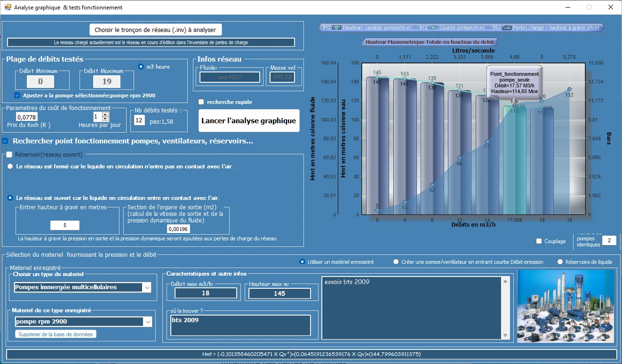Click the Section de l'organe de sortie field
The height and width of the screenshot is (364, 622).
[x=178, y=229]
